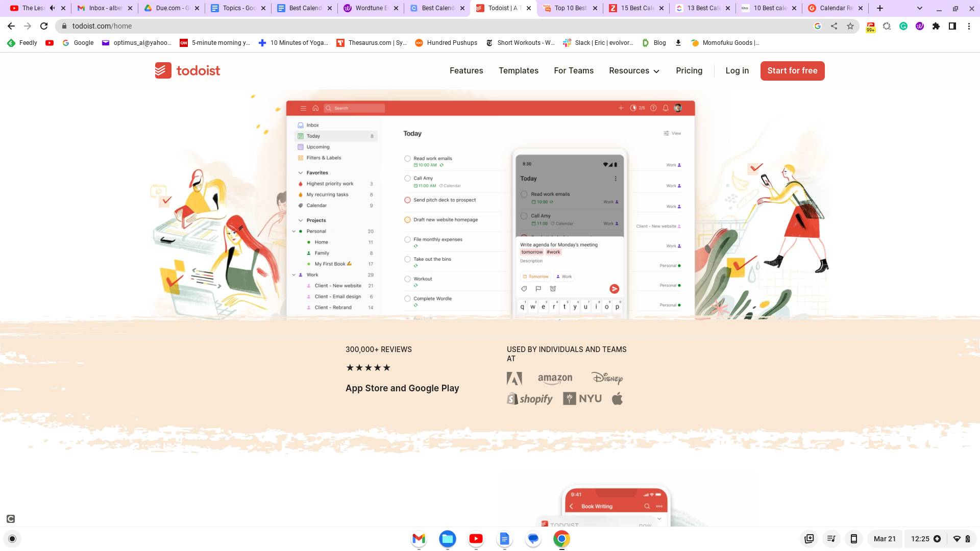Click the Start for free button
This screenshot has height=551, width=980.
[x=793, y=70]
